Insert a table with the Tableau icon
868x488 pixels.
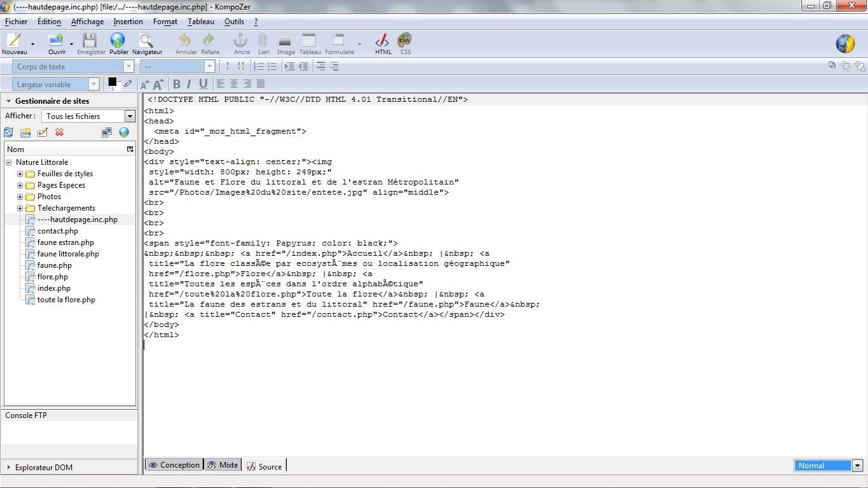309,41
